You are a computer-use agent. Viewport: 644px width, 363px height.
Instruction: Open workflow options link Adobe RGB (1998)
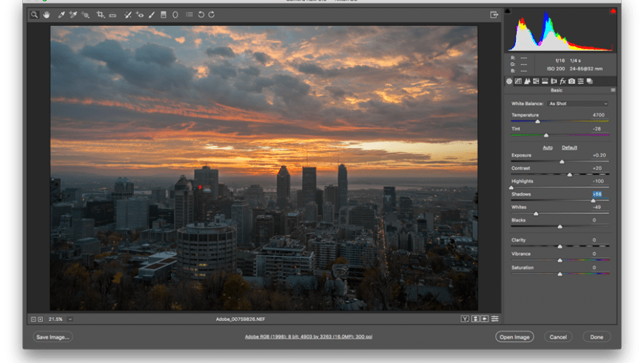(309, 336)
